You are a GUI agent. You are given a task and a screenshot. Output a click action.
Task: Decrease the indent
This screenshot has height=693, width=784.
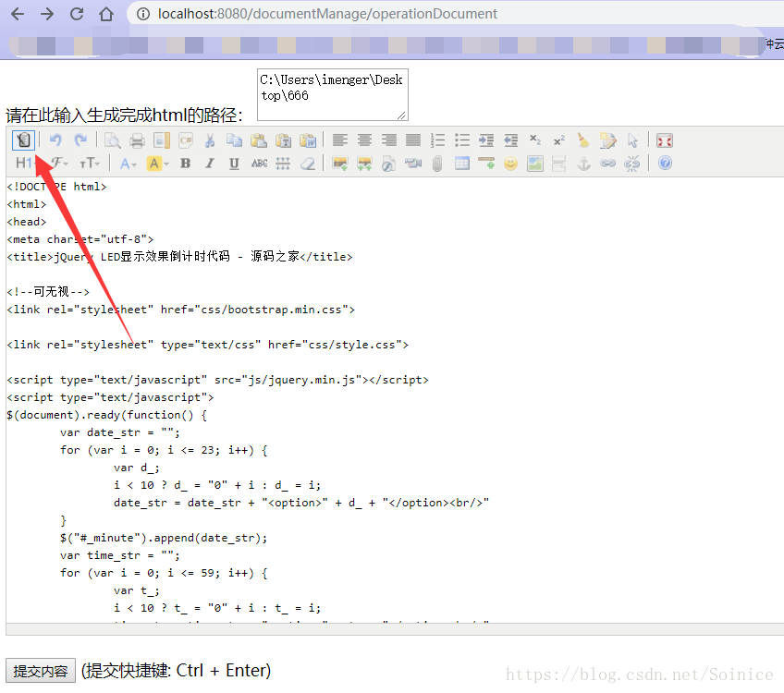(510, 140)
